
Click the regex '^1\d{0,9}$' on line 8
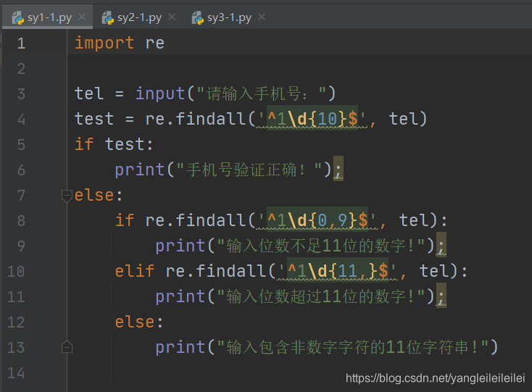click(x=317, y=220)
